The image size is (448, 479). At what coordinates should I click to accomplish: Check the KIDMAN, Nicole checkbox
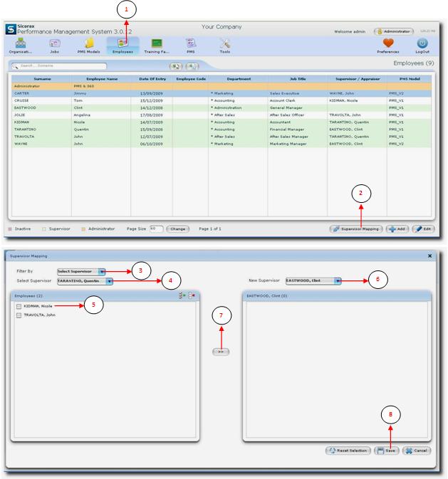pyautogui.click(x=19, y=306)
